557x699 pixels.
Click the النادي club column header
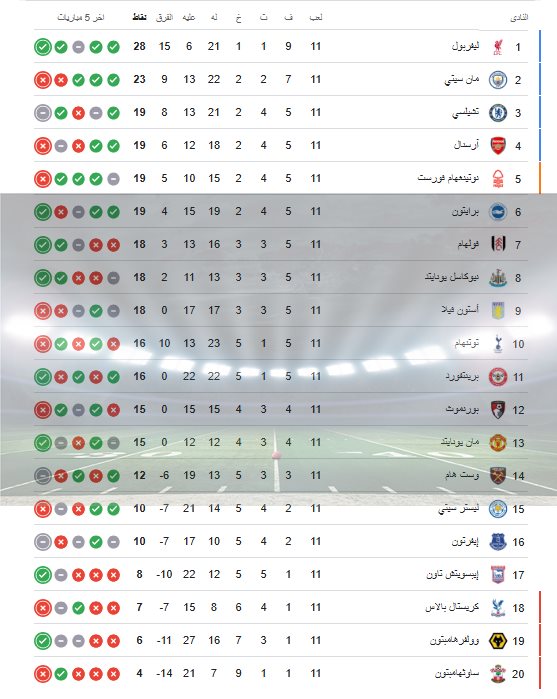coord(519,17)
